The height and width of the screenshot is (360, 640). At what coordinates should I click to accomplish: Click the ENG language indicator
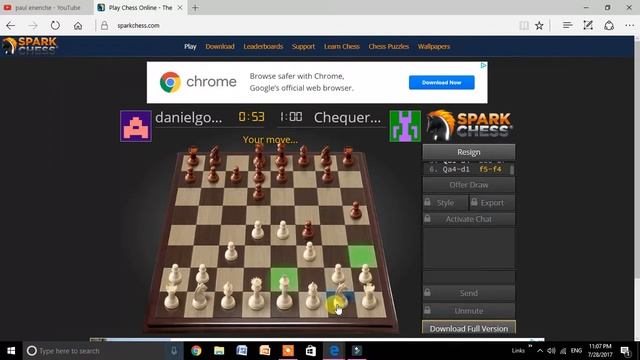tap(576, 351)
